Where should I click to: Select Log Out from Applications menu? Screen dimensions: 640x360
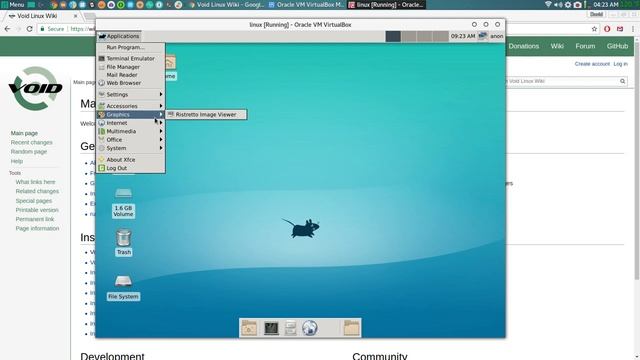pos(131,168)
